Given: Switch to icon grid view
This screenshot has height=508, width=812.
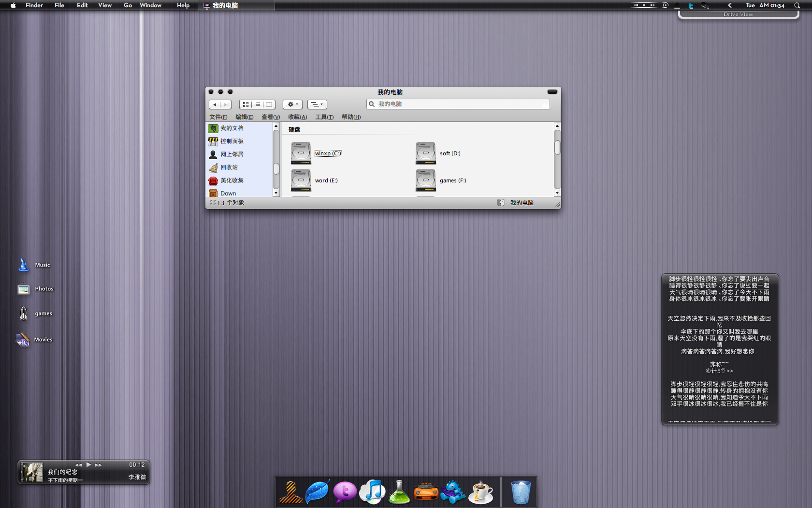Looking at the screenshot, I should point(246,105).
